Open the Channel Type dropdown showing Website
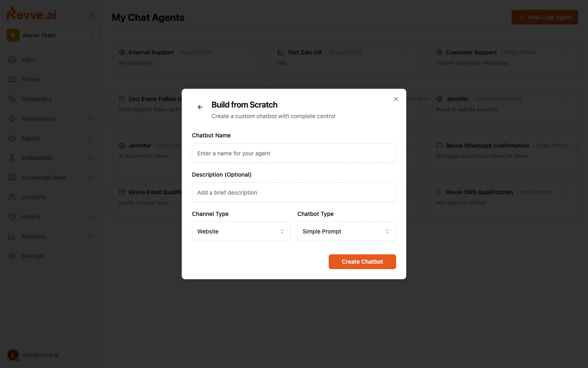The height and width of the screenshot is (368, 588). [x=241, y=231]
